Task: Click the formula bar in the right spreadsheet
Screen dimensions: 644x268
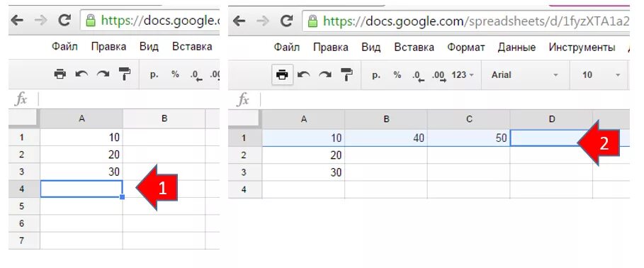Action: tap(445, 100)
